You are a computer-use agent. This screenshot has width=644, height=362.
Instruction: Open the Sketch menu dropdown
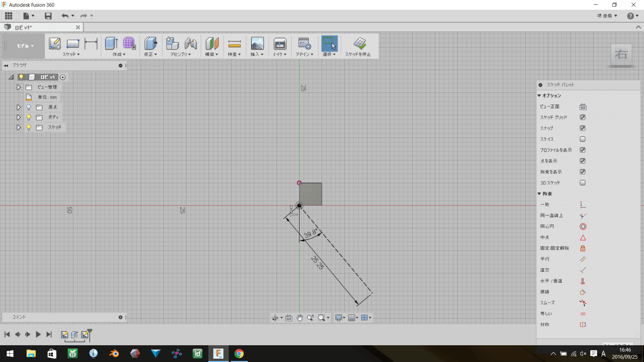[71, 54]
